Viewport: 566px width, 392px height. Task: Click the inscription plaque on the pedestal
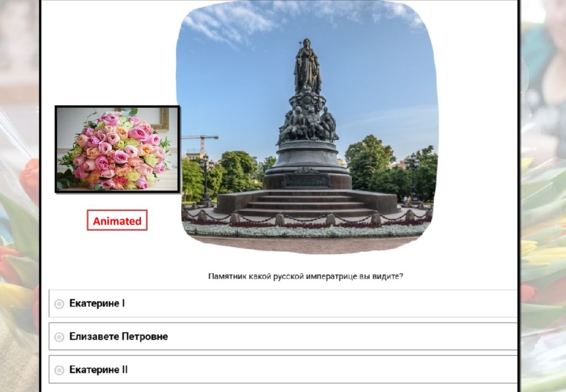(x=307, y=179)
